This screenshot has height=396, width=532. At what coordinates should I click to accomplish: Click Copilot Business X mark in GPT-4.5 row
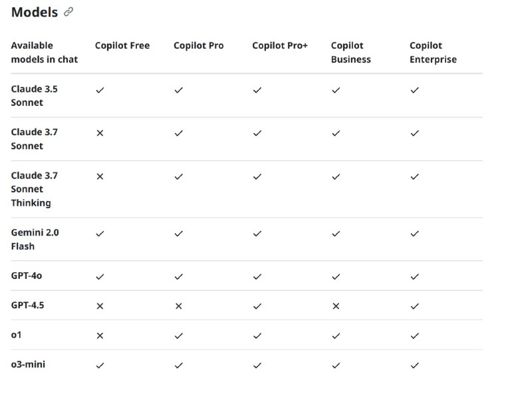[x=336, y=306]
